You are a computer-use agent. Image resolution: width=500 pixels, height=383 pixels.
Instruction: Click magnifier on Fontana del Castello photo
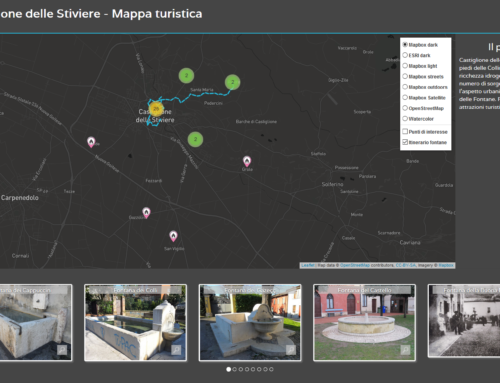point(405,350)
